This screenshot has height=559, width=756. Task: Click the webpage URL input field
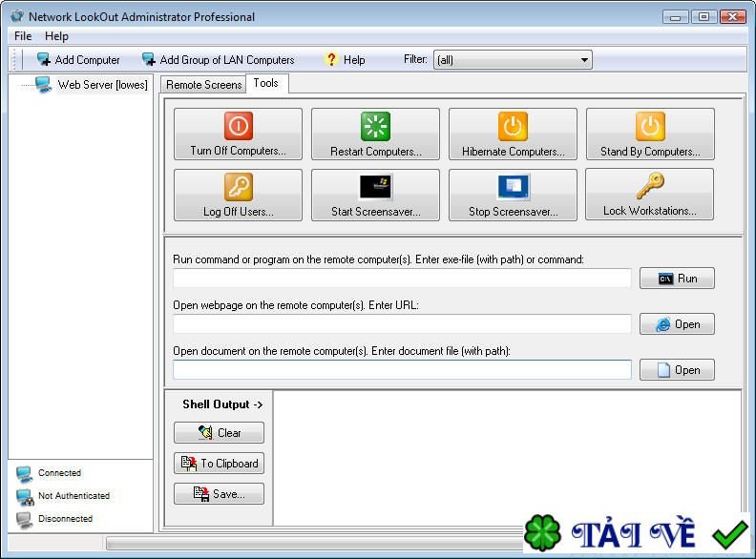coord(402,323)
